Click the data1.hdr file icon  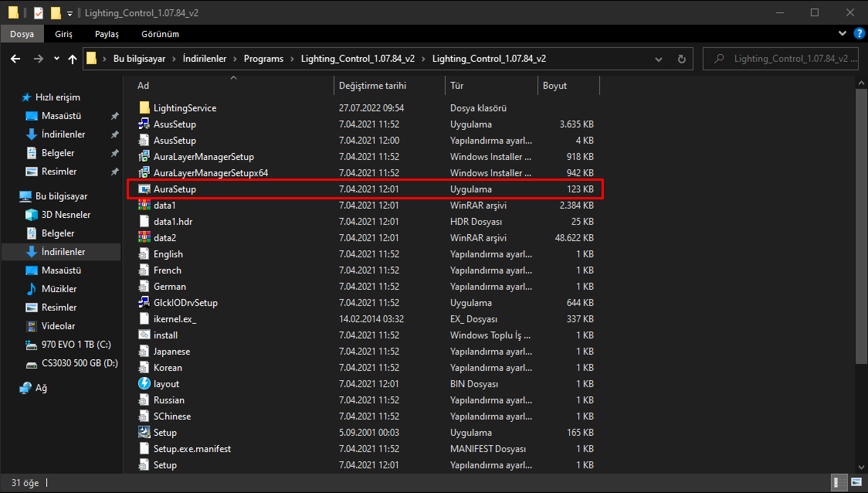[144, 222]
